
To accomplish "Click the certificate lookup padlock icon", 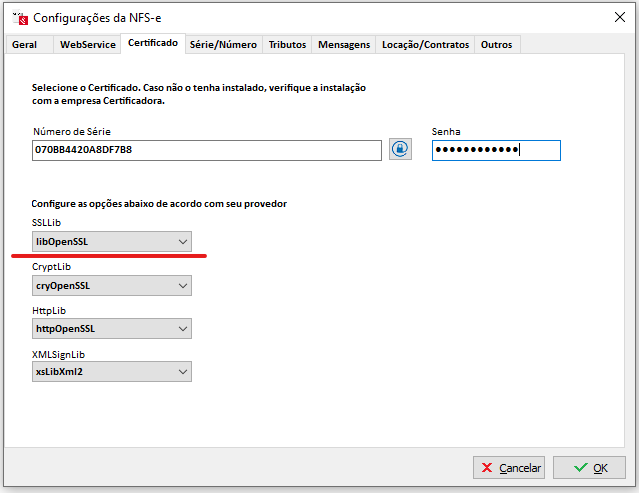I will point(400,150).
